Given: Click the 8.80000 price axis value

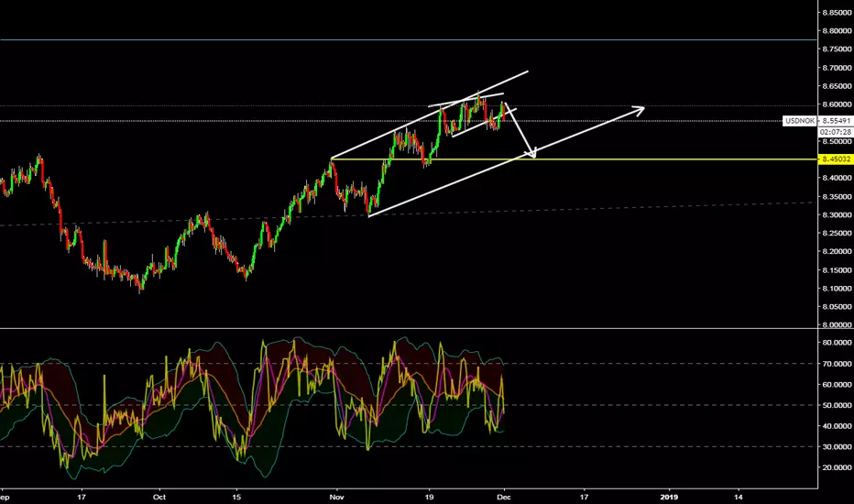Looking at the screenshot, I should click(838, 31).
